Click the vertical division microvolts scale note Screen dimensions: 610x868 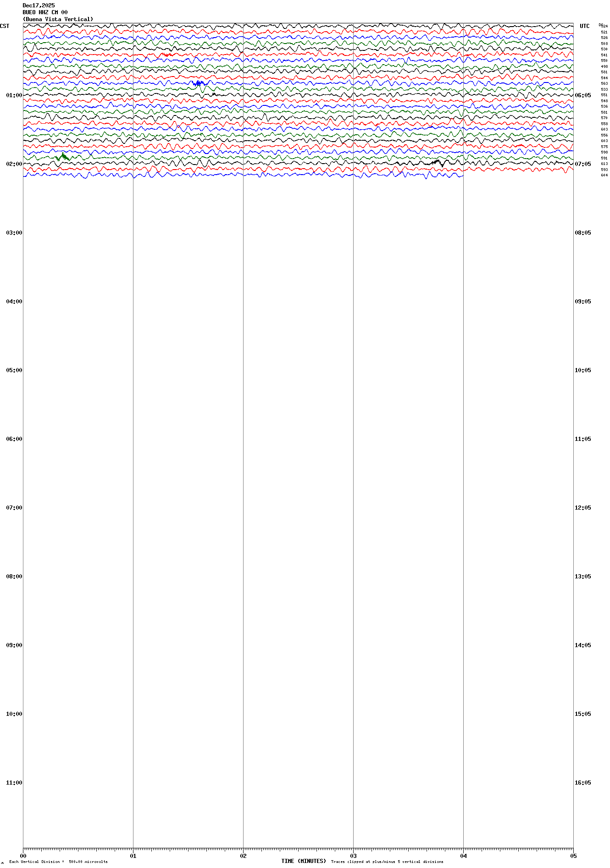pyautogui.click(x=58, y=862)
